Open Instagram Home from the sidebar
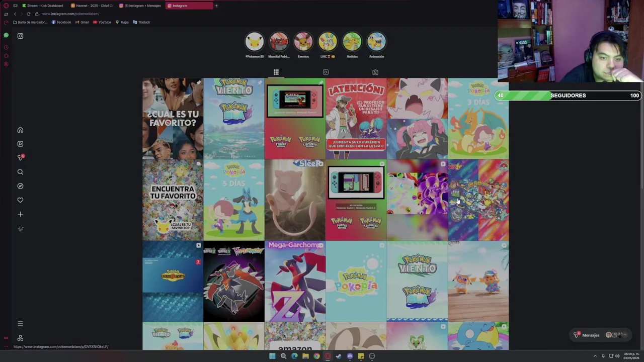The image size is (644, 362). (20, 130)
